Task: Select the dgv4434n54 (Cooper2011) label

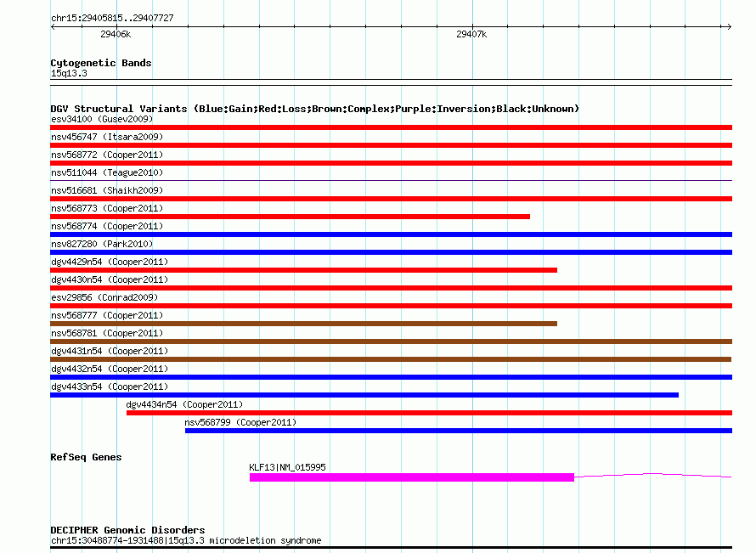Action: pos(184,404)
